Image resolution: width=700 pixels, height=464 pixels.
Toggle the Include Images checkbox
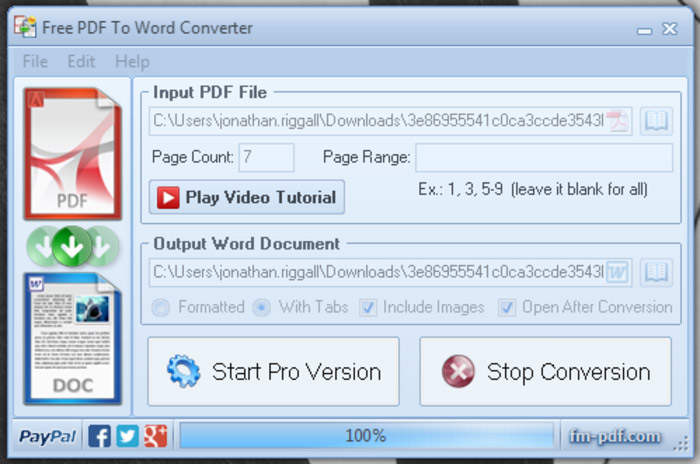422,307
